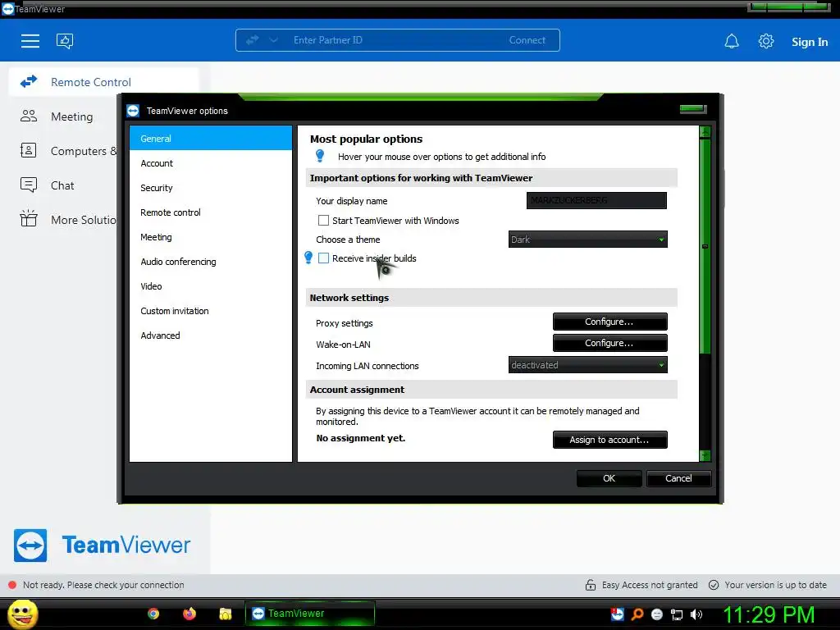Open the smiley Start button
Image resolution: width=840 pixels, height=630 pixels.
(x=22, y=614)
